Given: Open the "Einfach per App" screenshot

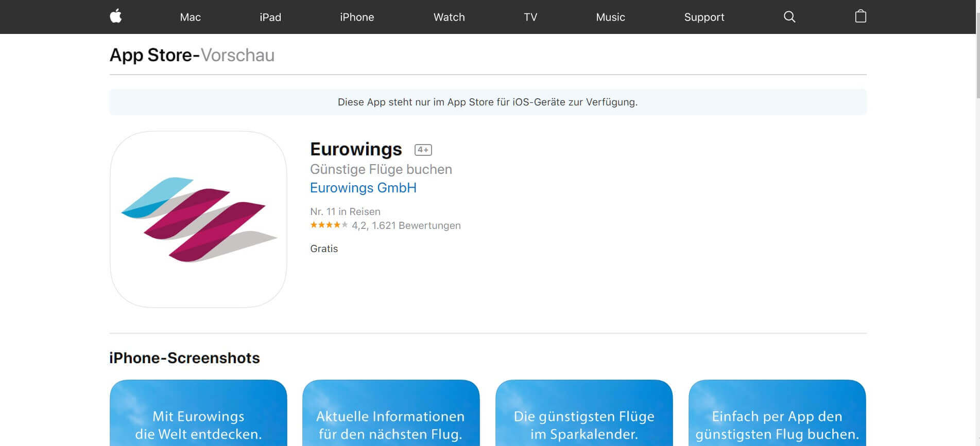Looking at the screenshot, I should [x=777, y=413].
